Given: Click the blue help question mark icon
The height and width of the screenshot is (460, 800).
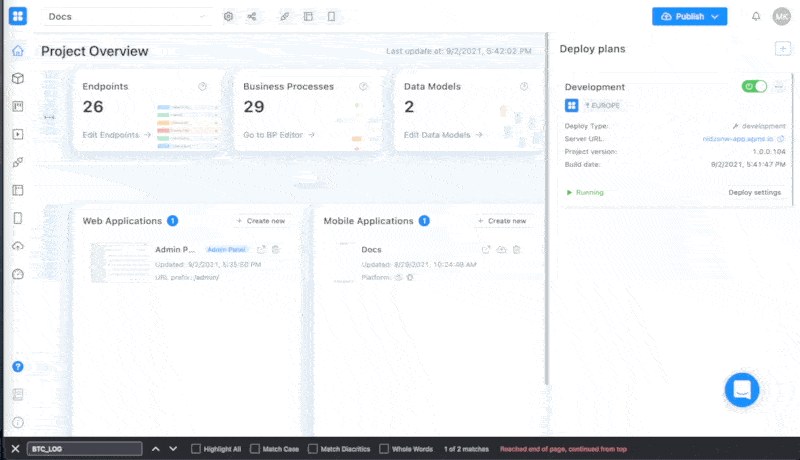Looking at the screenshot, I should click(17, 367).
